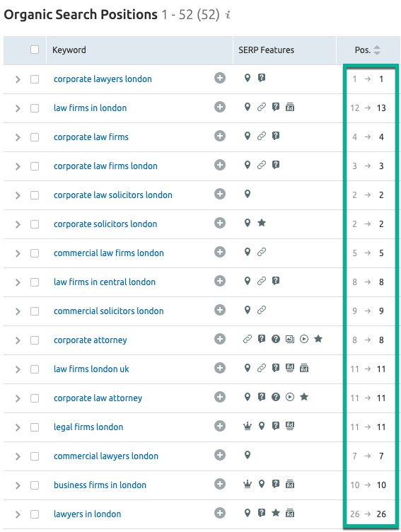Expand the business firms in london row

pyautogui.click(x=18, y=485)
